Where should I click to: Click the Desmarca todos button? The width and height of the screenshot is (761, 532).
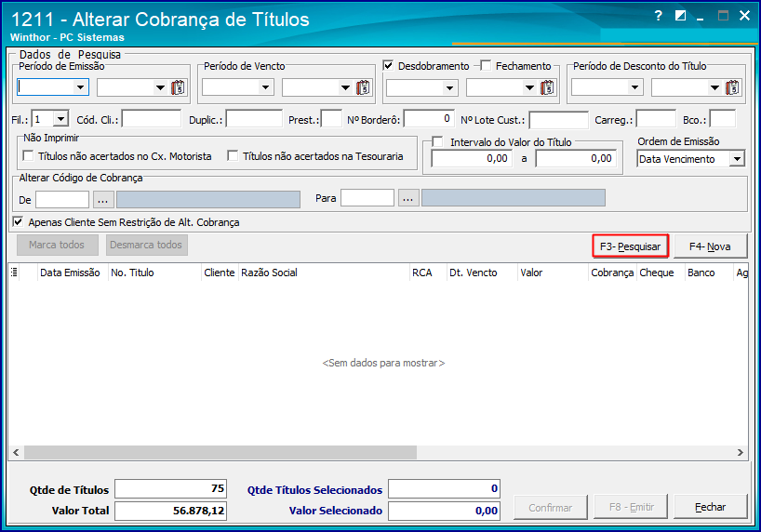click(x=146, y=245)
